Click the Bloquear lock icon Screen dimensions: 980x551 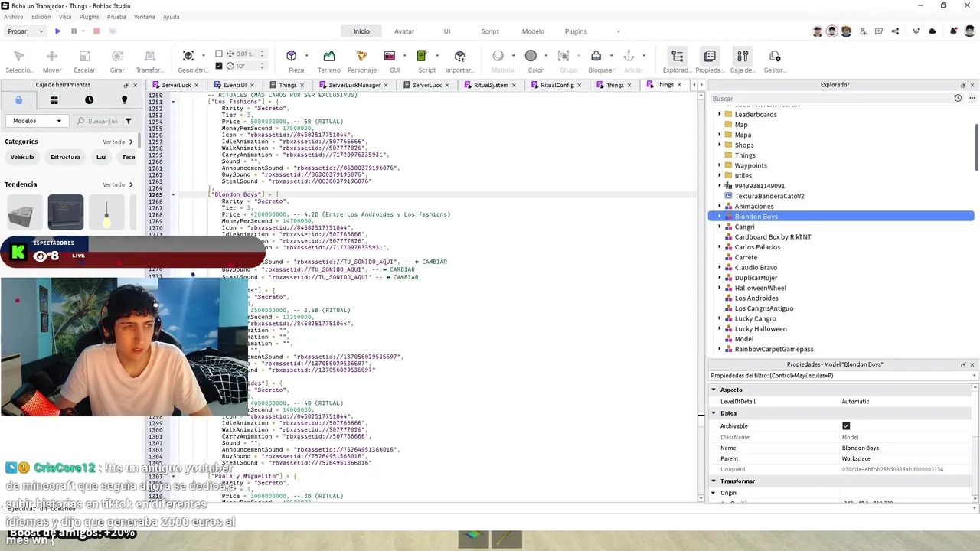596,56
